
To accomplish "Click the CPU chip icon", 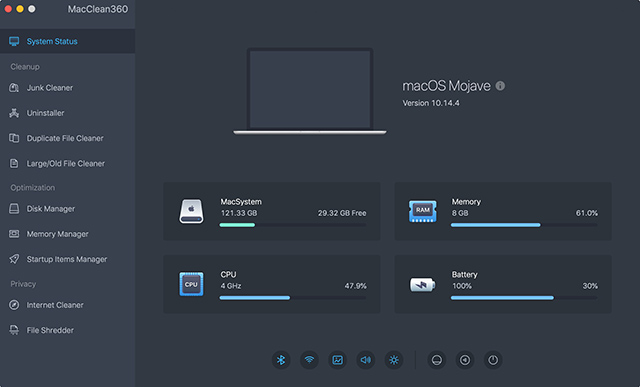I will pyautogui.click(x=191, y=284).
